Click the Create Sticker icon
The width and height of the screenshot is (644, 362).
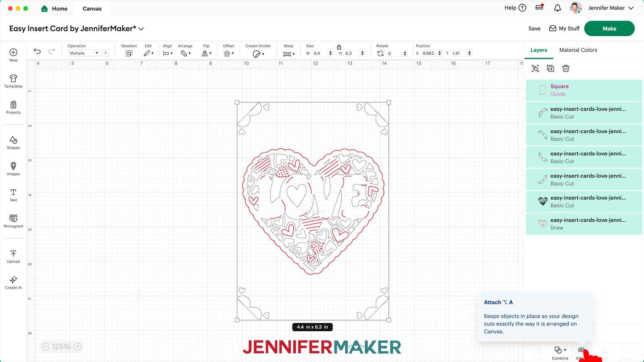click(x=258, y=54)
